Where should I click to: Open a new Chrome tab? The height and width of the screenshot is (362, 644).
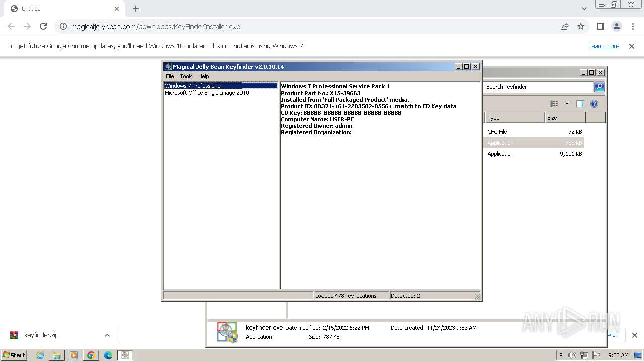[x=136, y=9]
